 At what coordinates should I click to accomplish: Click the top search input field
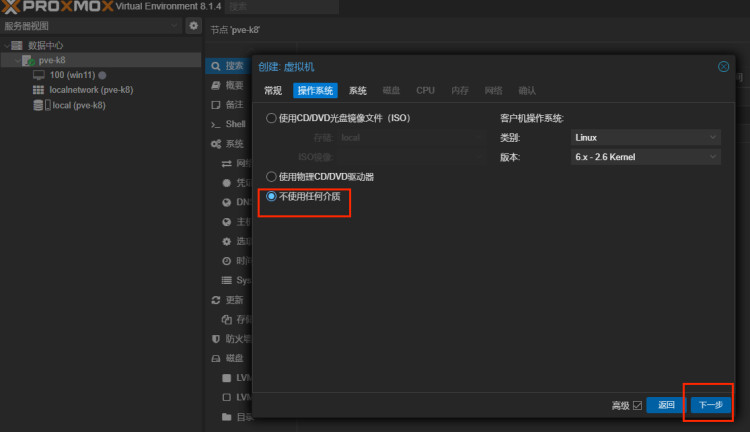tap(282, 7)
